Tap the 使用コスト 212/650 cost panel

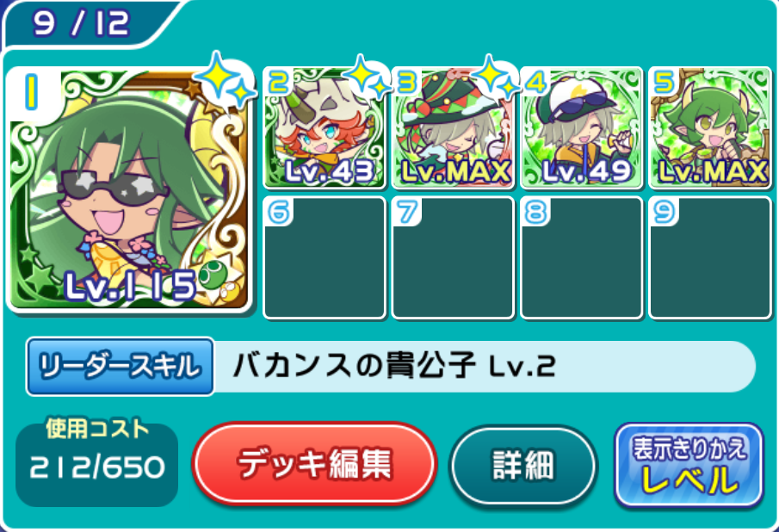tap(97, 462)
